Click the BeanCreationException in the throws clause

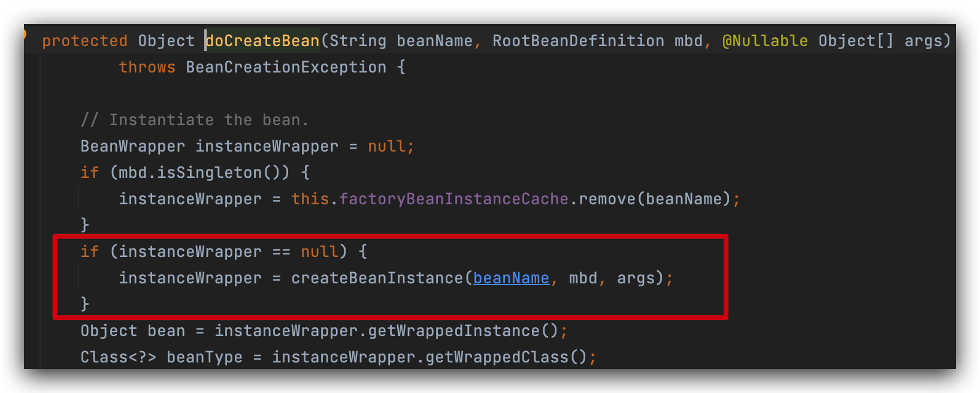pyautogui.click(x=286, y=67)
